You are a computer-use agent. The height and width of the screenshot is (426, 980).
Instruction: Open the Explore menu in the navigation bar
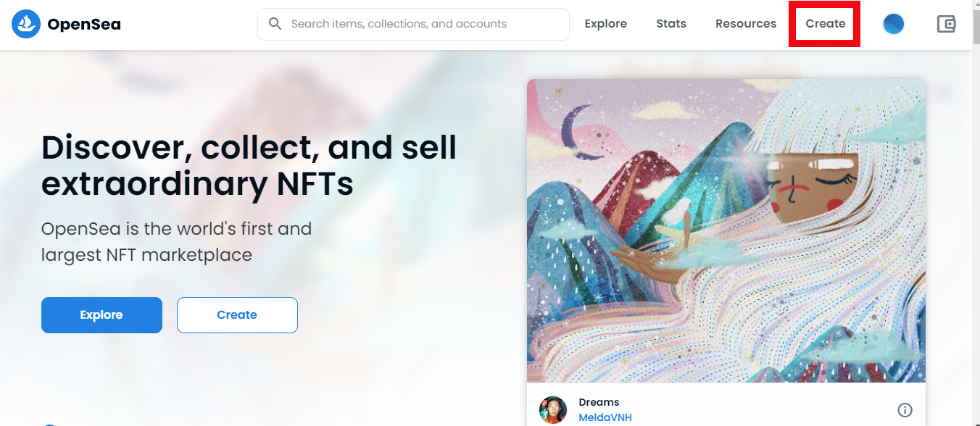[606, 23]
